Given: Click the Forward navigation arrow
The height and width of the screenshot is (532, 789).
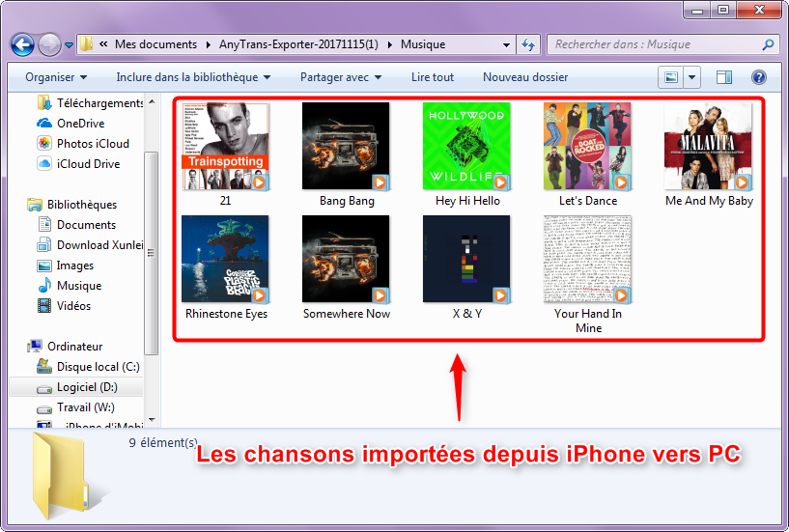Looking at the screenshot, I should click(49, 44).
